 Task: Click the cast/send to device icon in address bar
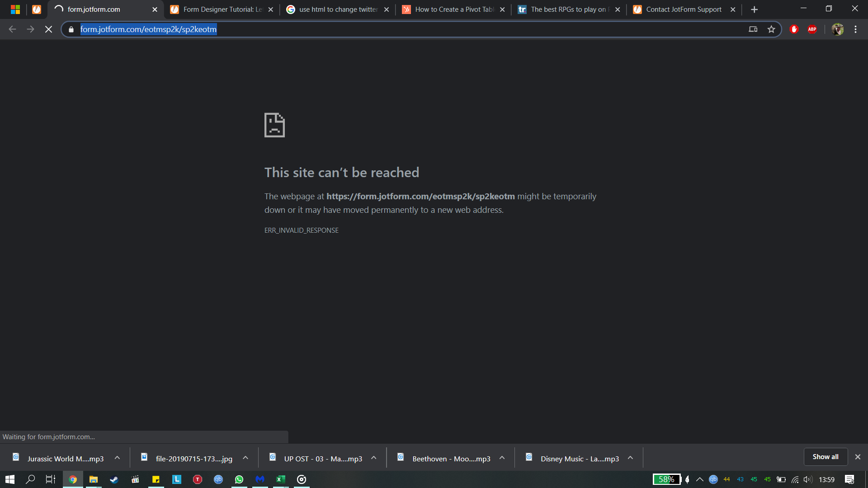tap(753, 29)
